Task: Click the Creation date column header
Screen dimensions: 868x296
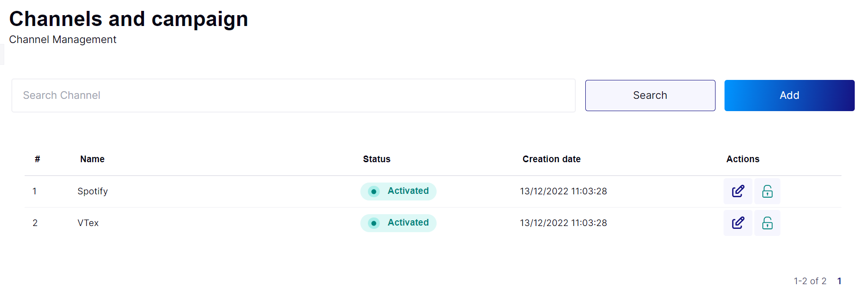Action: pos(552,159)
